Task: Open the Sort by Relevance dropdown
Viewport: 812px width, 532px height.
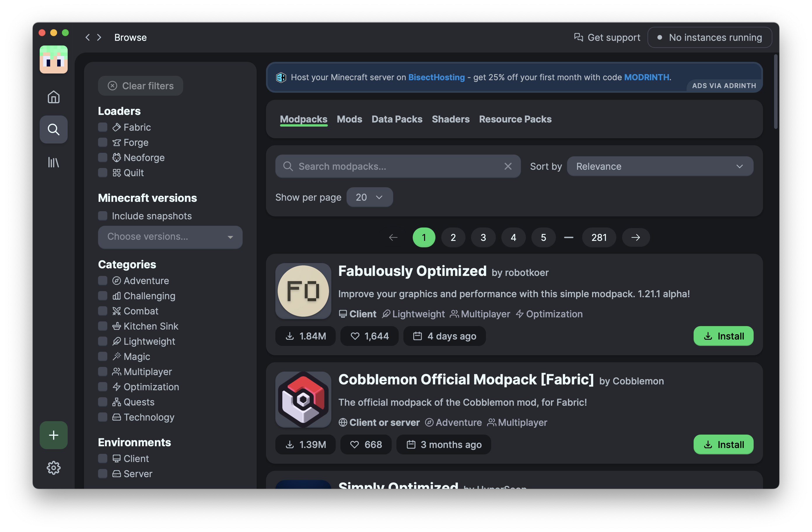Action: pos(660,166)
